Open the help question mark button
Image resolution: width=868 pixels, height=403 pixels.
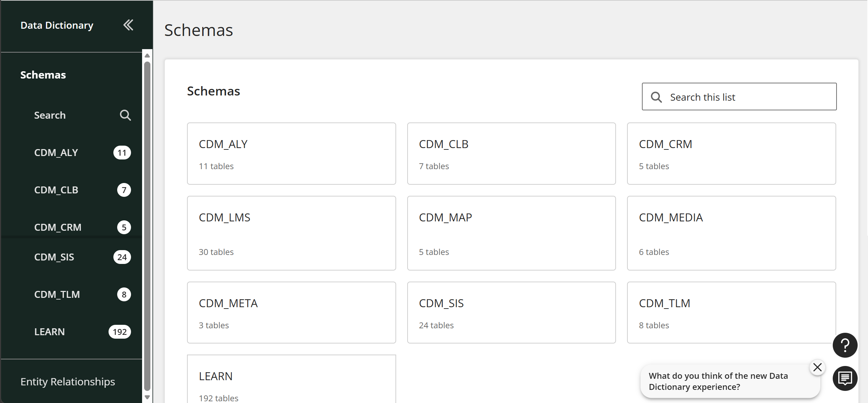[x=845, y=345]
